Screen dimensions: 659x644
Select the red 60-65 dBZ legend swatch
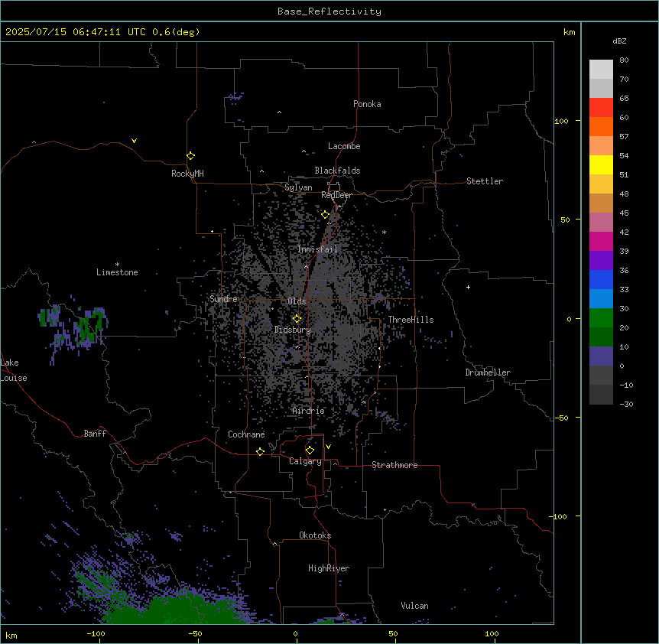601,108
